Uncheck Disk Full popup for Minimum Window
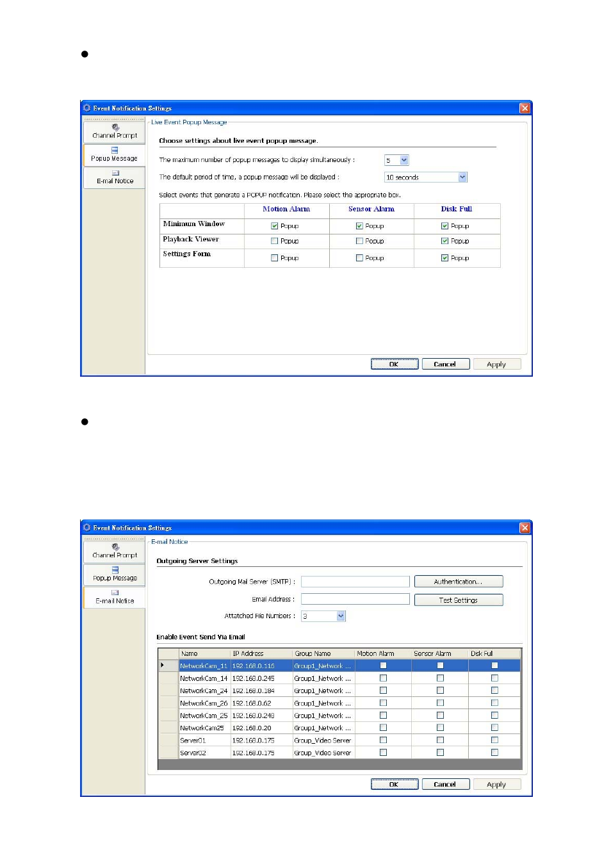The width and height of the screenshot is (611, 868). pos(444,225)
